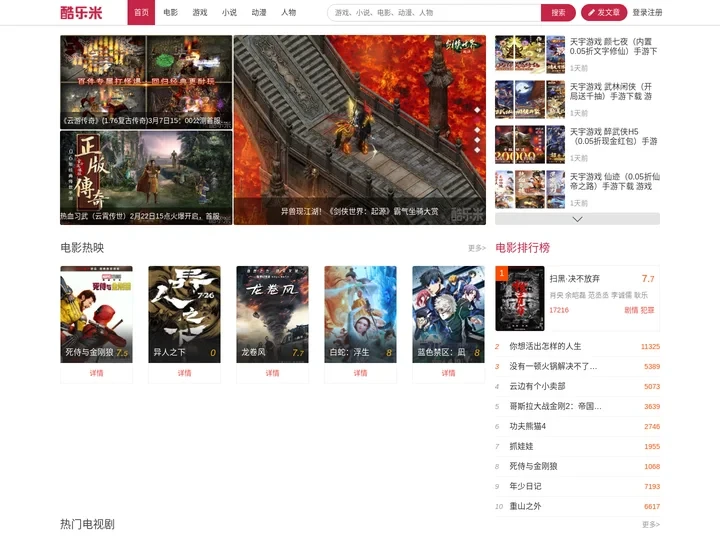
Task: Select the second carousel indicator dot
Action: click(x=477, y=120)
